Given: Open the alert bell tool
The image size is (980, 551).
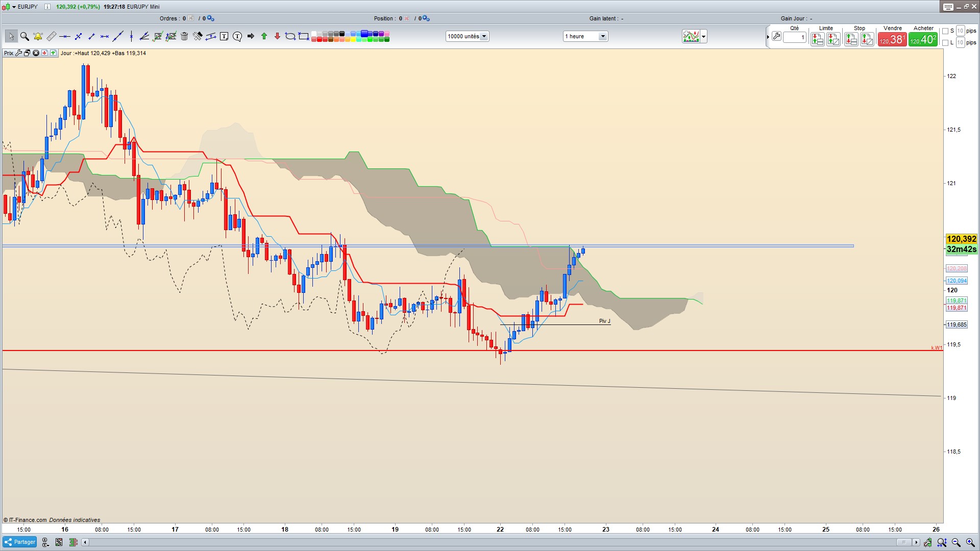Looking at the screenshot, I should (x=38, y=36).
